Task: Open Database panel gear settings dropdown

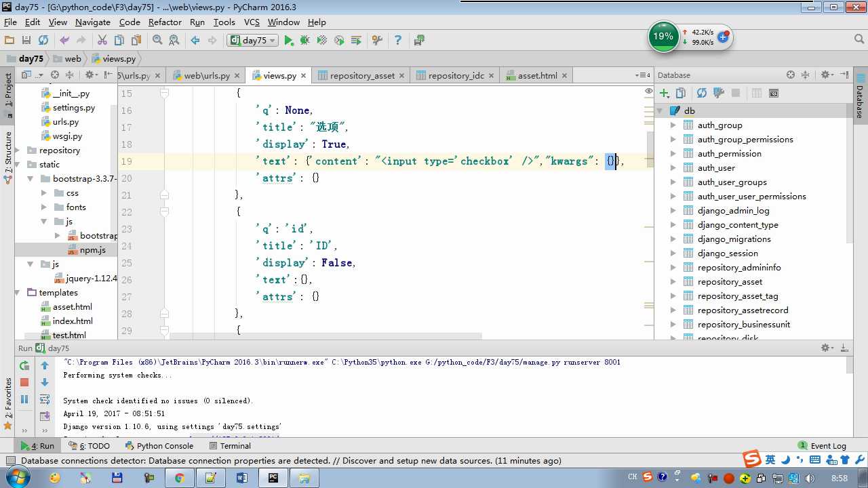Action: tap(827, 75)
